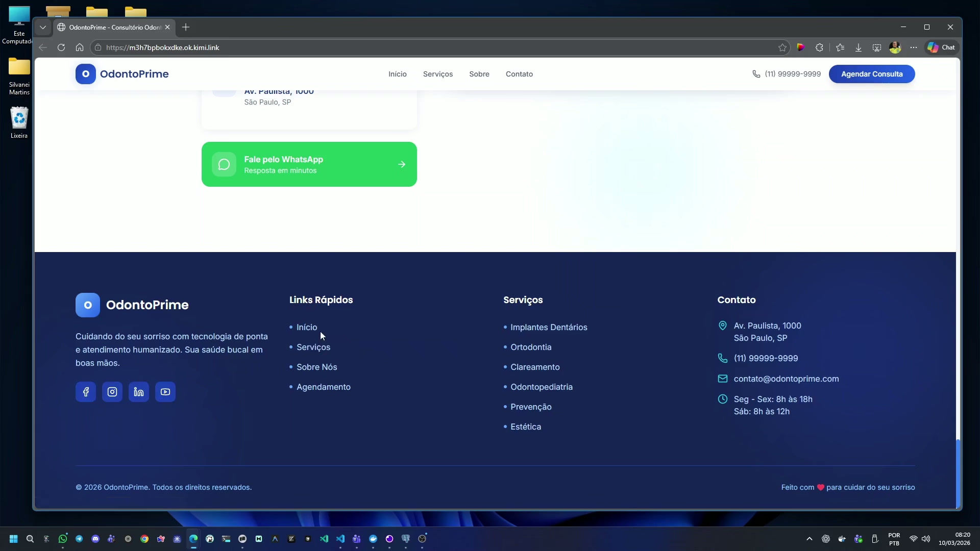
Task: Open the LinkedIn icon in the footer
Action: click(138, 392)
